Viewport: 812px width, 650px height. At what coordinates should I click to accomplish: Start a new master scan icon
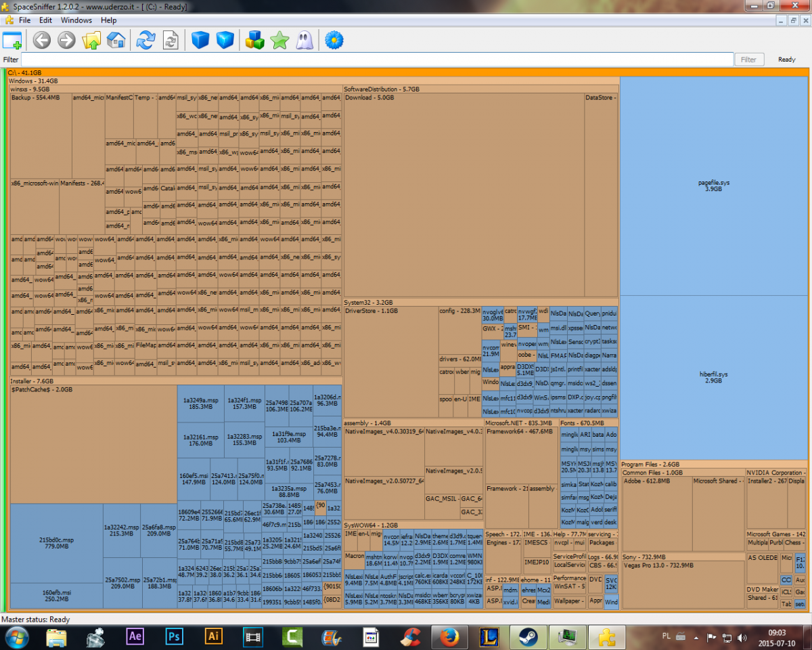[145, 40]
